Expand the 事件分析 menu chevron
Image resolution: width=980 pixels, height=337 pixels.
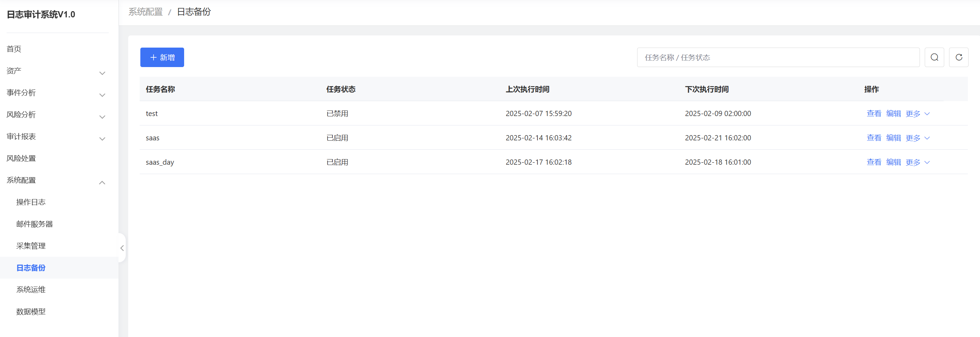coord(102,95)
